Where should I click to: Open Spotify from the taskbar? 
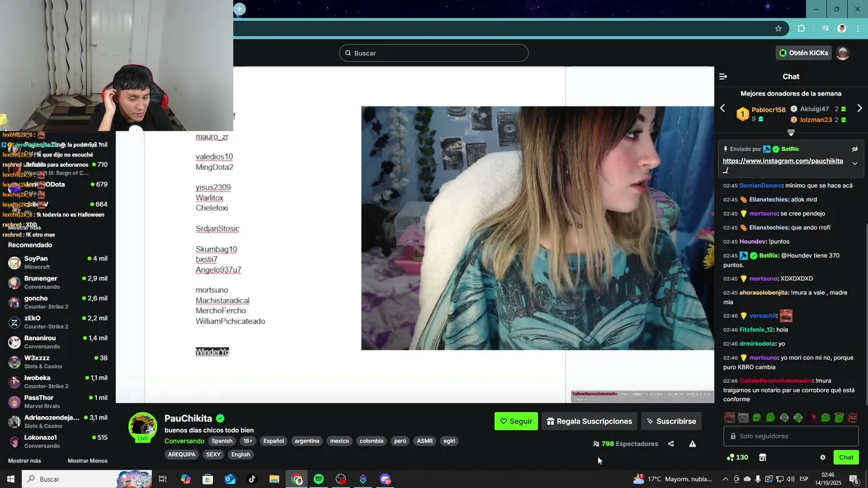[319, 479]
